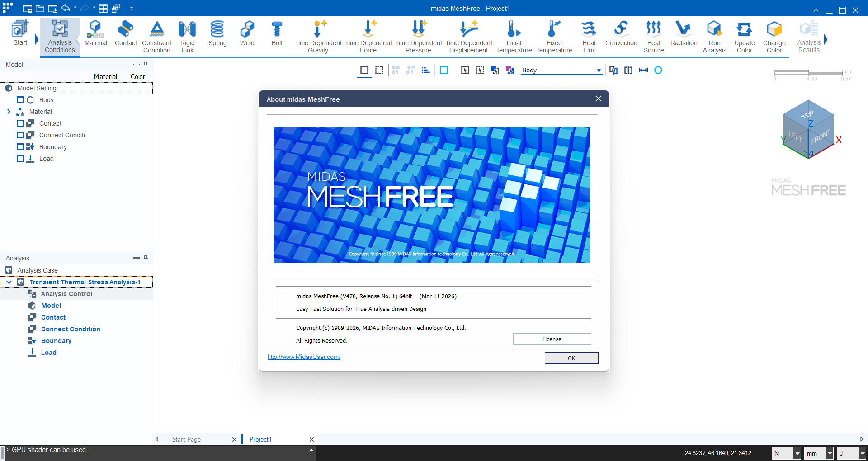The image size is (868, 461).
Task: Toggle the Contact checkbox in Model tree
Action: (20, 123)
